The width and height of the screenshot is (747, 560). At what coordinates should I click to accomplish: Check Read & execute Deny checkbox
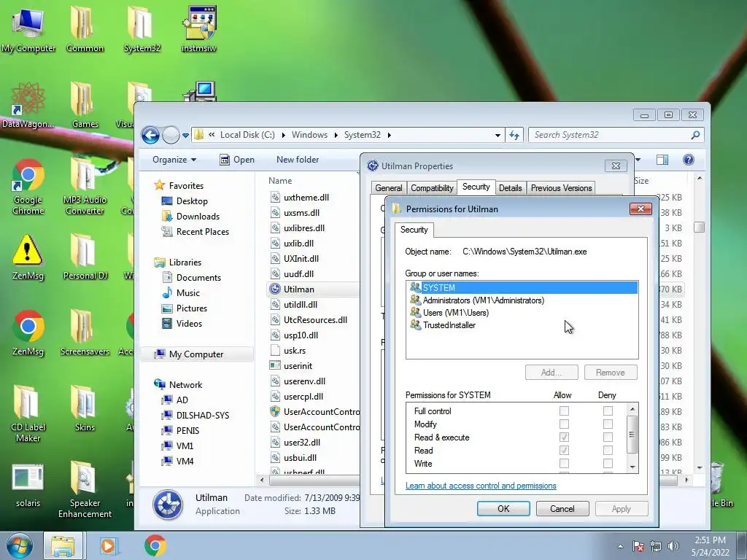point(608,437)
